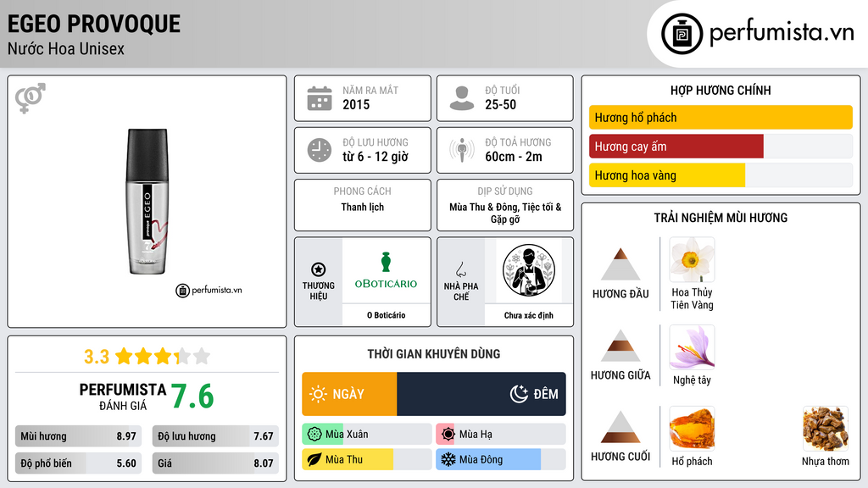The image size is (868, 488).
Task: Click the Mùa Đông season bar
Action: (x=501, y=459)
